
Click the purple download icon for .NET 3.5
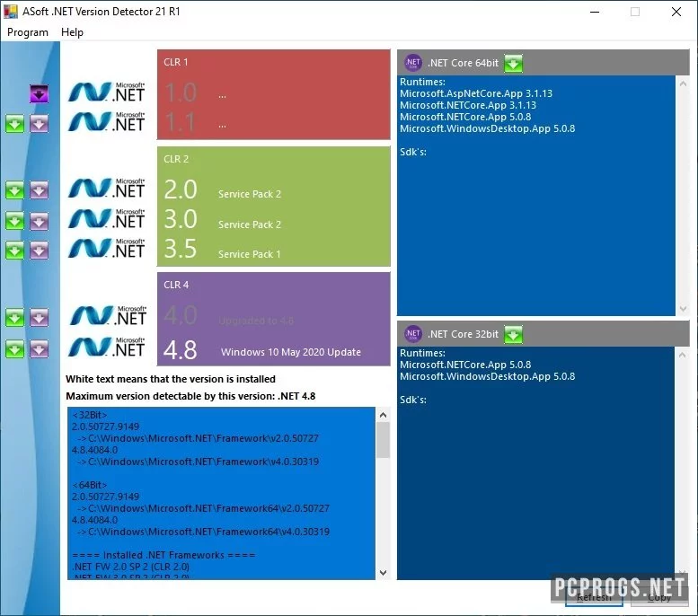pos(40,251)
